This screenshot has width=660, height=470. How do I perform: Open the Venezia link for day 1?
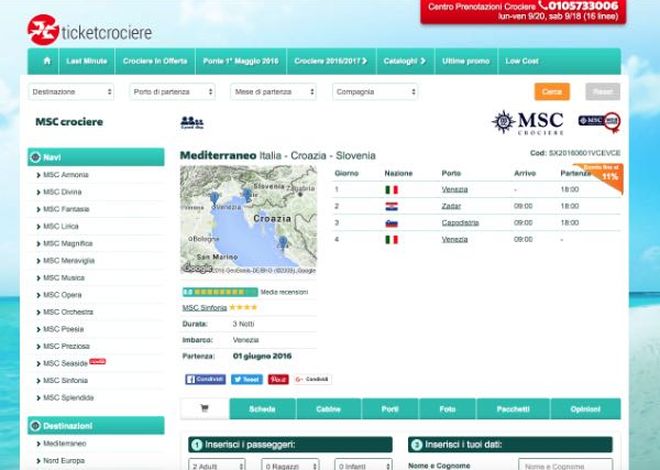[455, 189]
